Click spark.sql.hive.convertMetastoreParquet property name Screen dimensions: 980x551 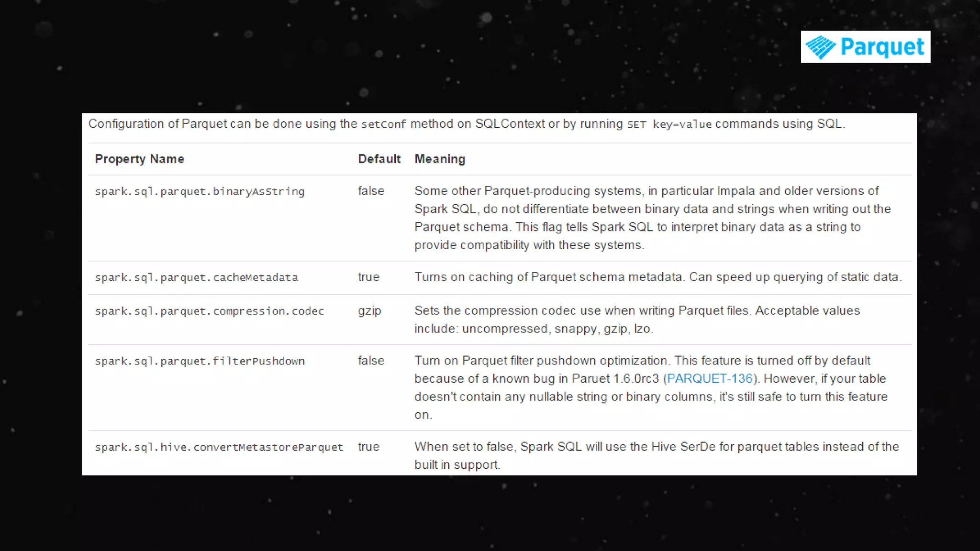click(x=219, y=448)
